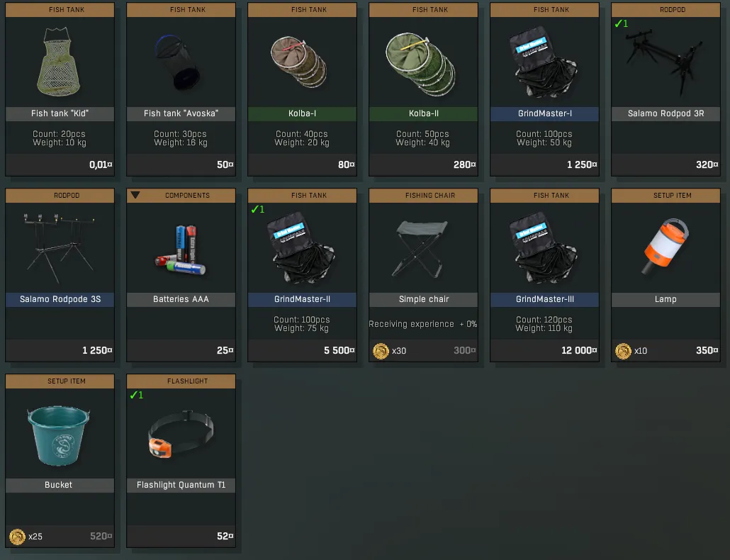730x560 pixels.
Task: Select the Fish tank "Kid" net image
Action: (58, 62)
